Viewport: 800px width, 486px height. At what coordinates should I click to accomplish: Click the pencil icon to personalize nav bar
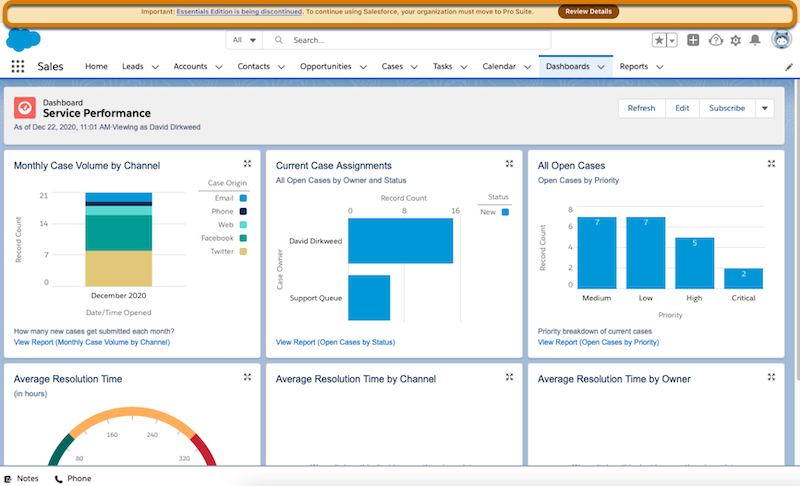789,67
